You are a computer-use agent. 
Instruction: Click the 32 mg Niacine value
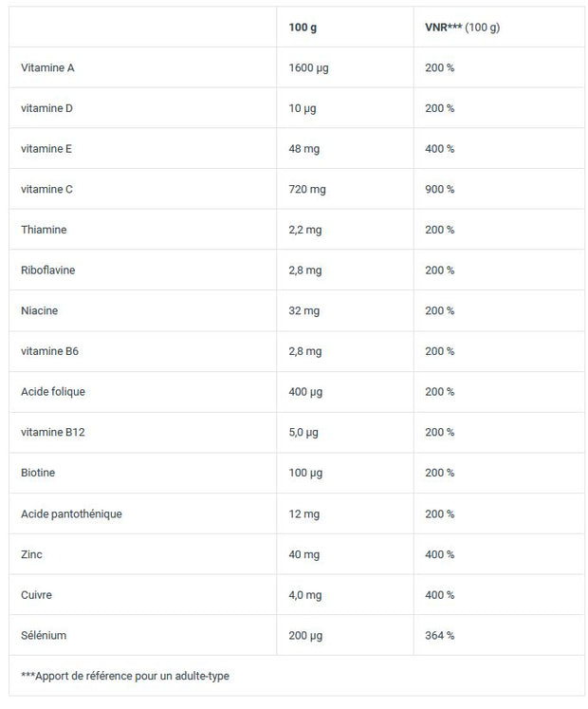[304, 311]
